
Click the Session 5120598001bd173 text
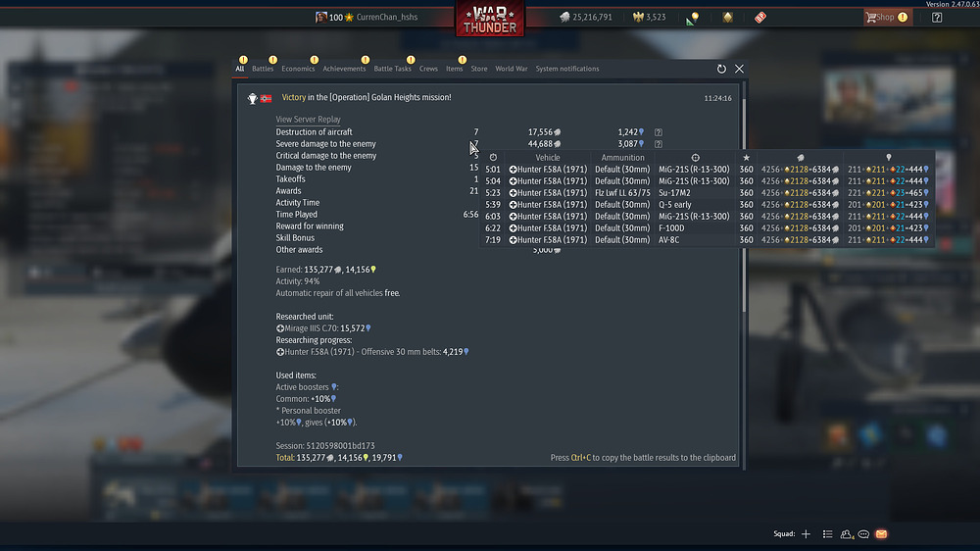(x=325, y=446)
